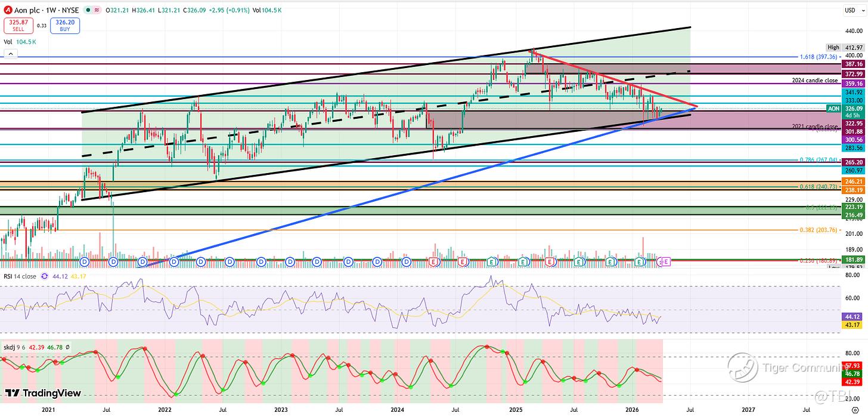The width and height of the screenshot is (868, 416).
Task: Click the RSI value label 44.12
Action: click(852, 316)
